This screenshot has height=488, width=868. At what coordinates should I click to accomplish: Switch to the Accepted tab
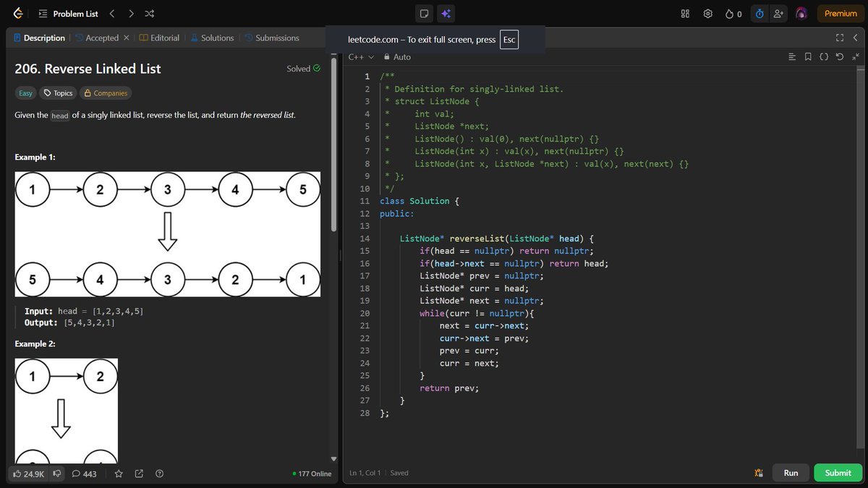tap(95, 38)
